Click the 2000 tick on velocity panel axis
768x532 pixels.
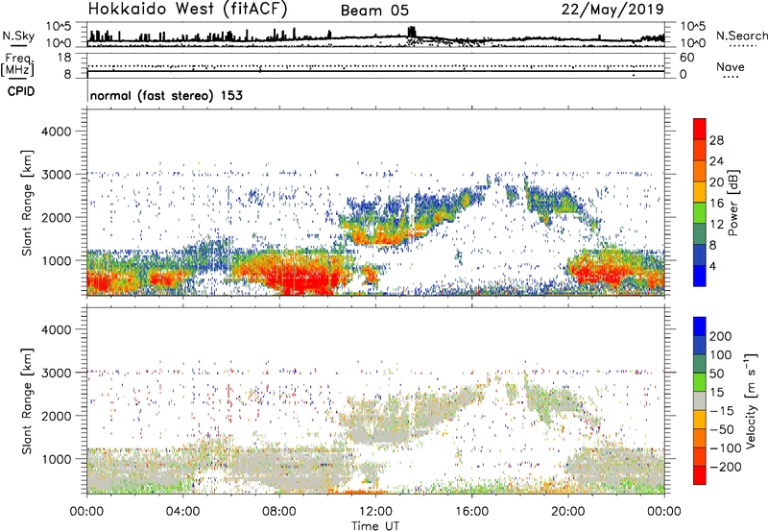tap(56, 416)
